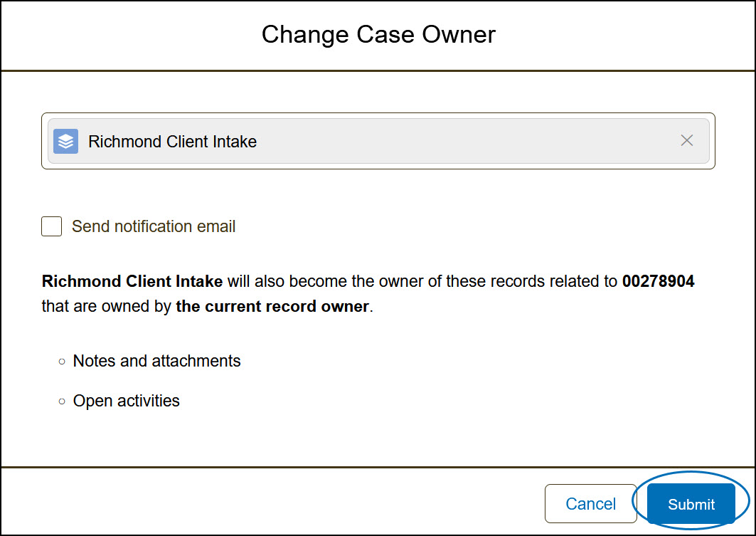Click the bold case number 00278904

[658, 281]
